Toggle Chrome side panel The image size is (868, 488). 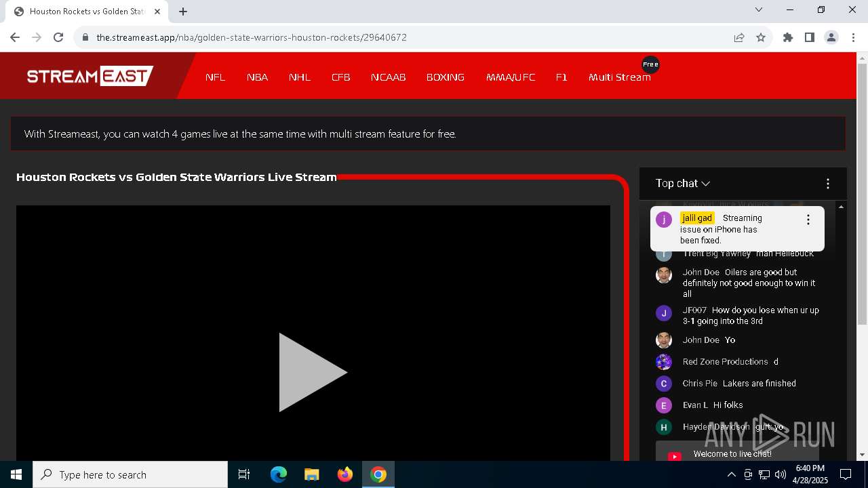click(x=810, y=37)
